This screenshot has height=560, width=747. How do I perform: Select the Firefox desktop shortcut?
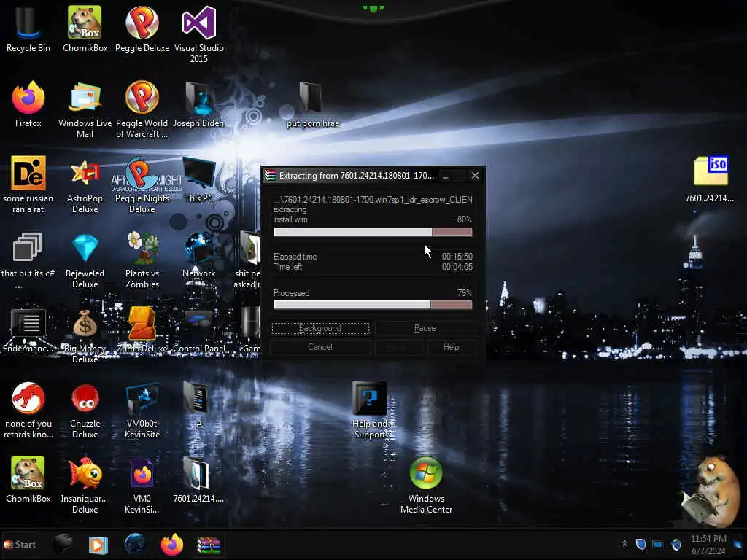[28, 104]
